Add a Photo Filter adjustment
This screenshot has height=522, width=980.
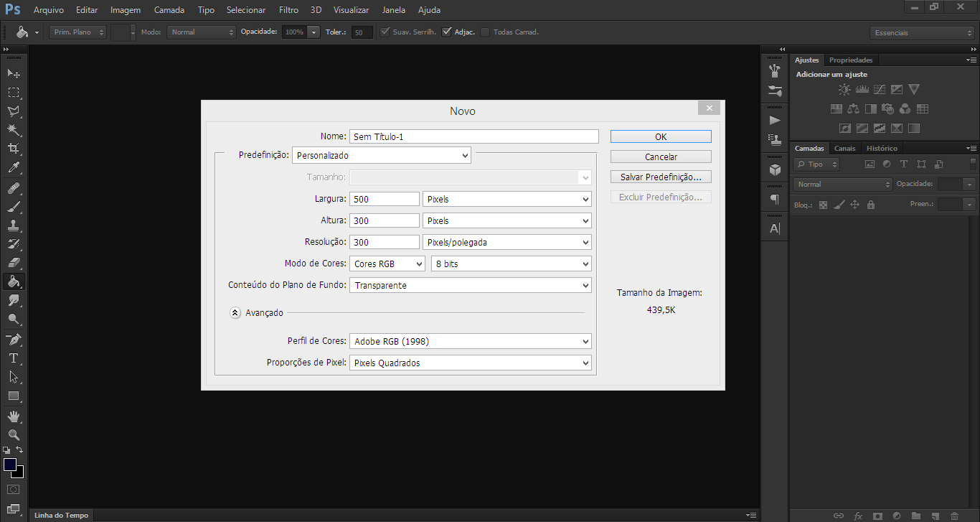888,109
